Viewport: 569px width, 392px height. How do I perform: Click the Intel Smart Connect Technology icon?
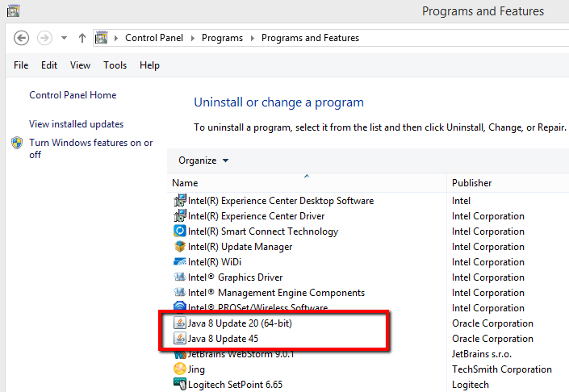(x=180, y=231)
